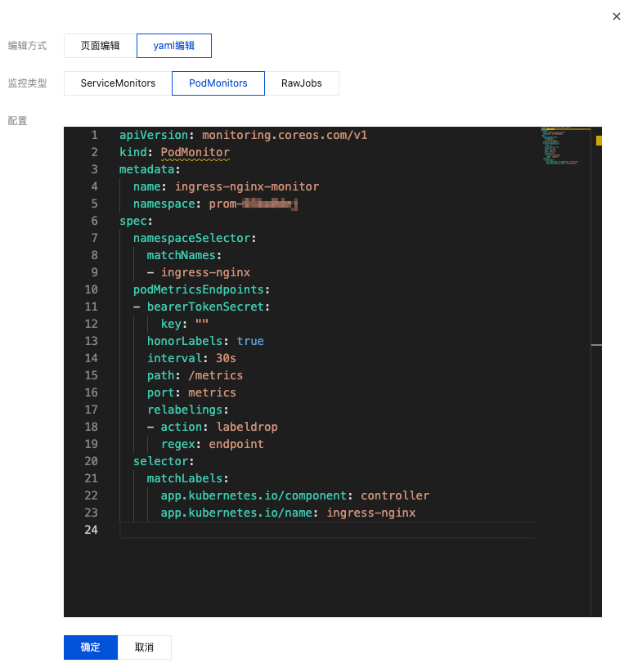Click the spec key on line 6
Viewport: 633px width, 672px height.
[133, 221]
